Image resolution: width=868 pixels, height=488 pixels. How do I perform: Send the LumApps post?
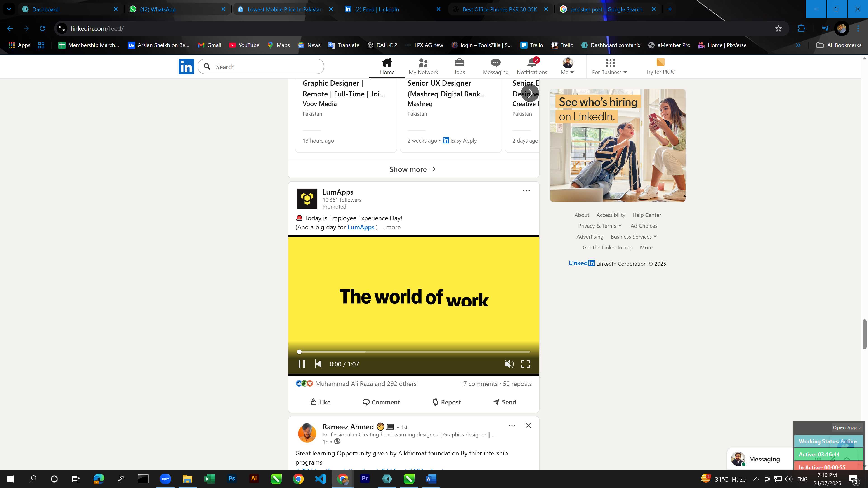[x=504, y=402]
